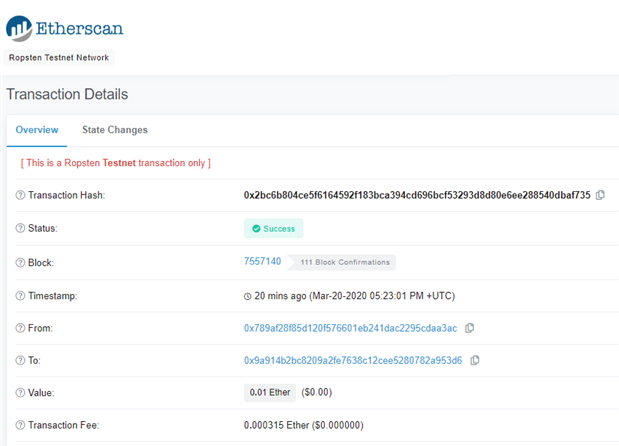Click the 0.01 Ether value badge
The width and height of the screenshot is (619, 446).
coord(270,392)
